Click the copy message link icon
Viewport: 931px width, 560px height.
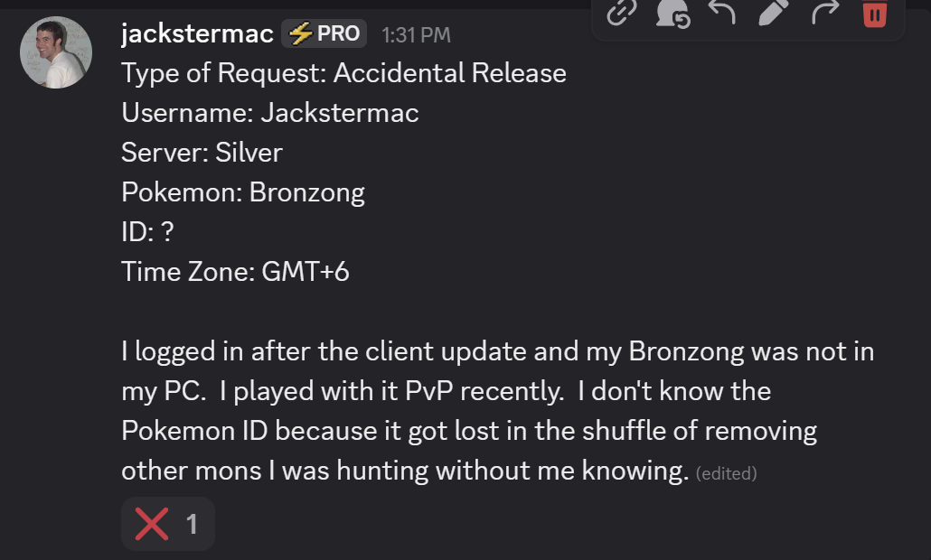tap(621, 12)
